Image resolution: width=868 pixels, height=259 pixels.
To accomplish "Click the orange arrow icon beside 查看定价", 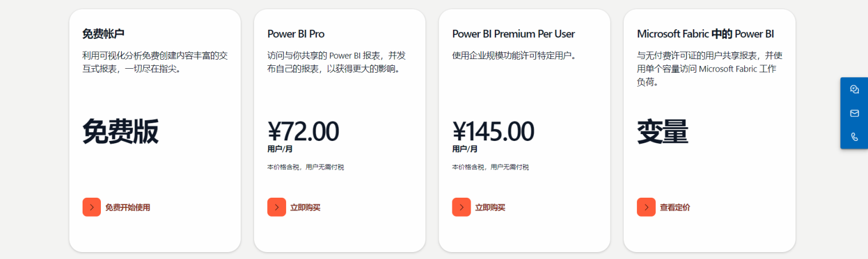I will tap(646, 207).
